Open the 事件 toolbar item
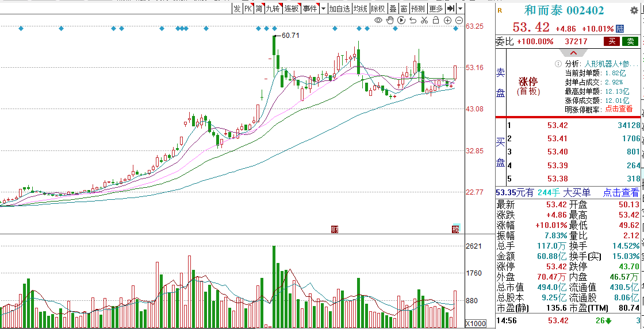 tap(310, 9)
